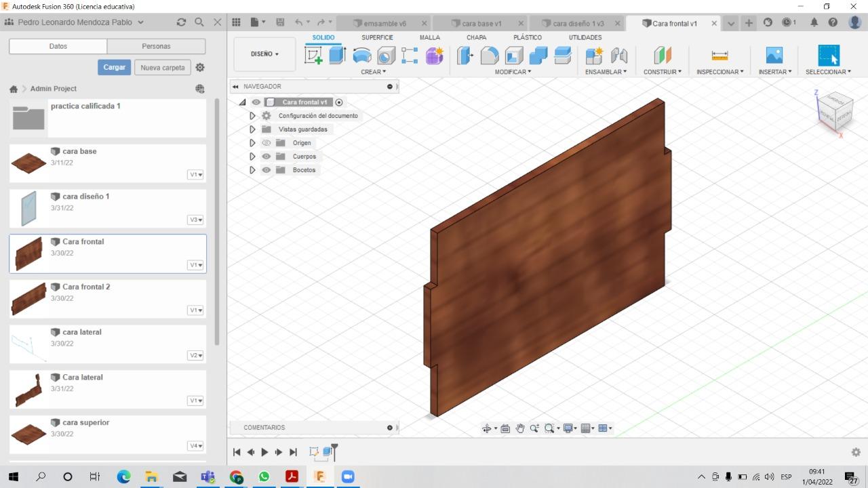This screenshot has width=868, height=488.
Task: Select the Pan hand tool in navigation bar
Action: 520,428
